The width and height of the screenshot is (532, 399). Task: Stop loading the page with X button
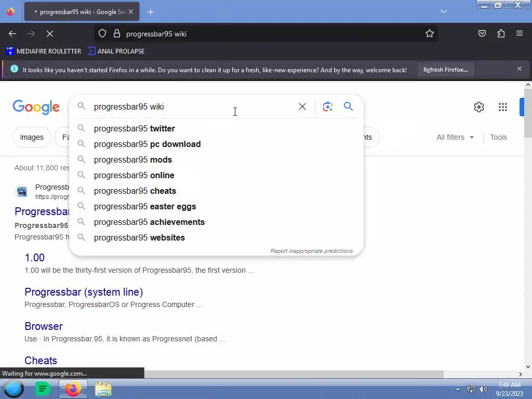[50, 34]
